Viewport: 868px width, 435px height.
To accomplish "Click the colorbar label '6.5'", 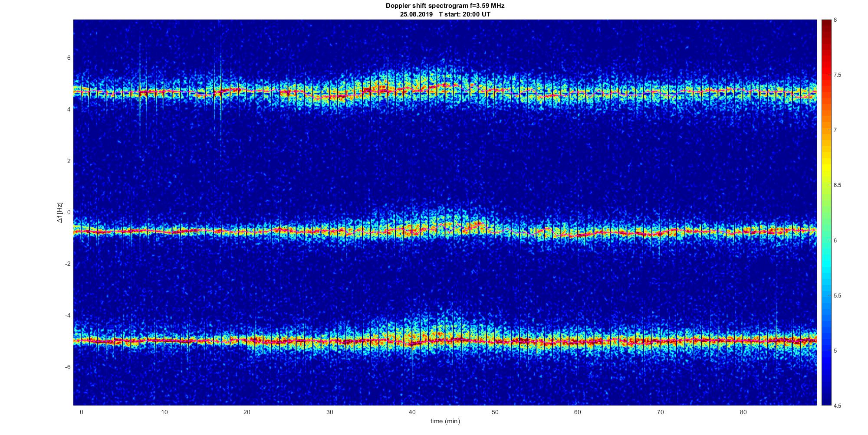I will 838,185.
